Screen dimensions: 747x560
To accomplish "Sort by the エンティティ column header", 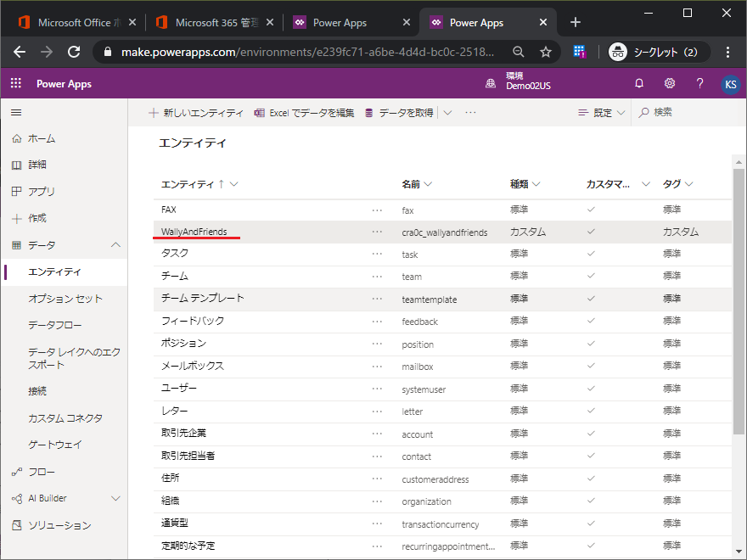I will click(x=188, y=184).
